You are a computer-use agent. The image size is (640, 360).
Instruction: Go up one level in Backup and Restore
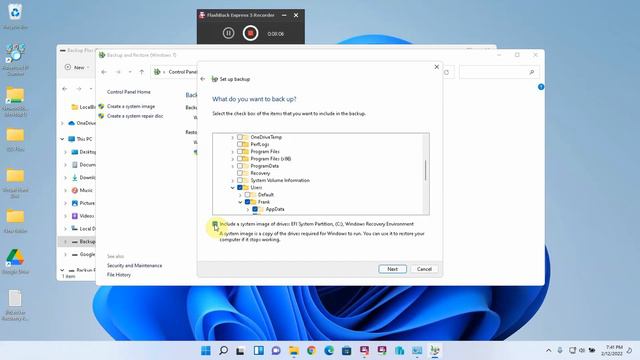(142, 72)
